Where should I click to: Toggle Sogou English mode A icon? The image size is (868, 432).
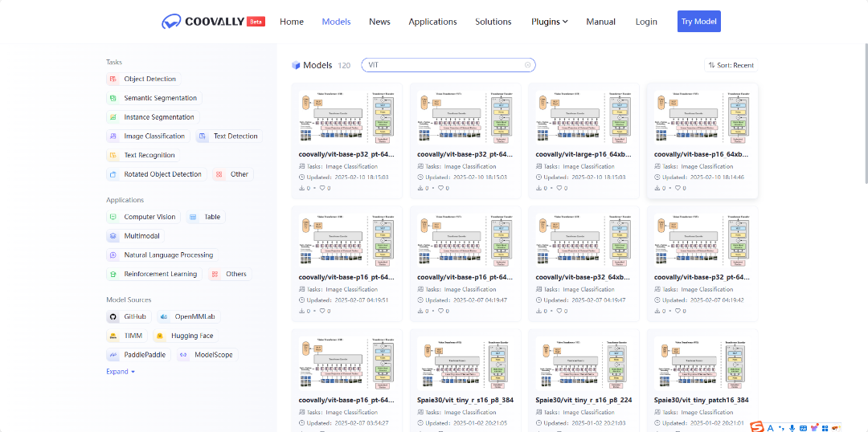point(770,427)
